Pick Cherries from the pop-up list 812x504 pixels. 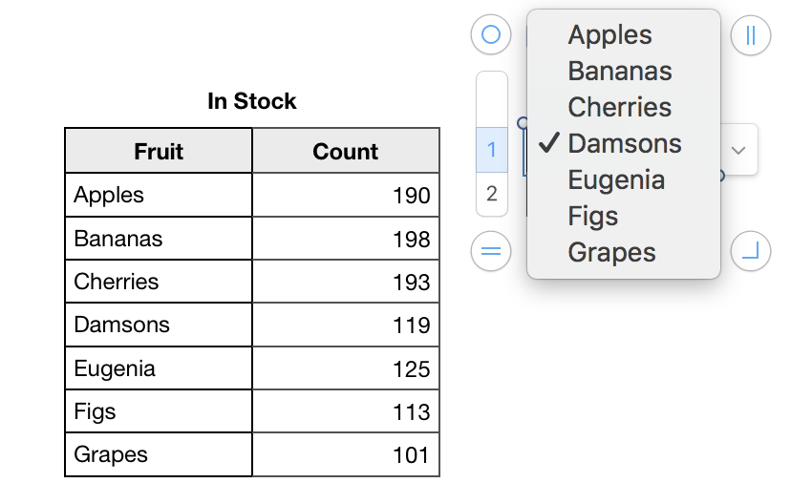pos(619,108)
